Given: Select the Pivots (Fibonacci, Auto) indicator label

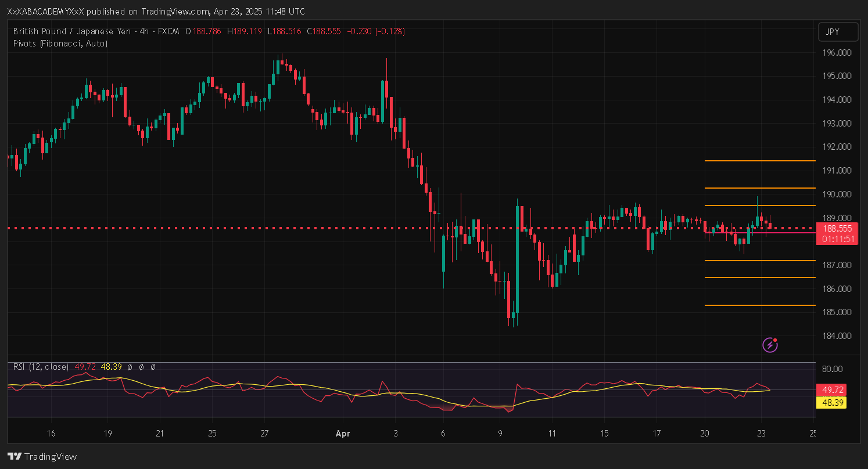Looking at the screenshot, I should (x=60, y=44).
